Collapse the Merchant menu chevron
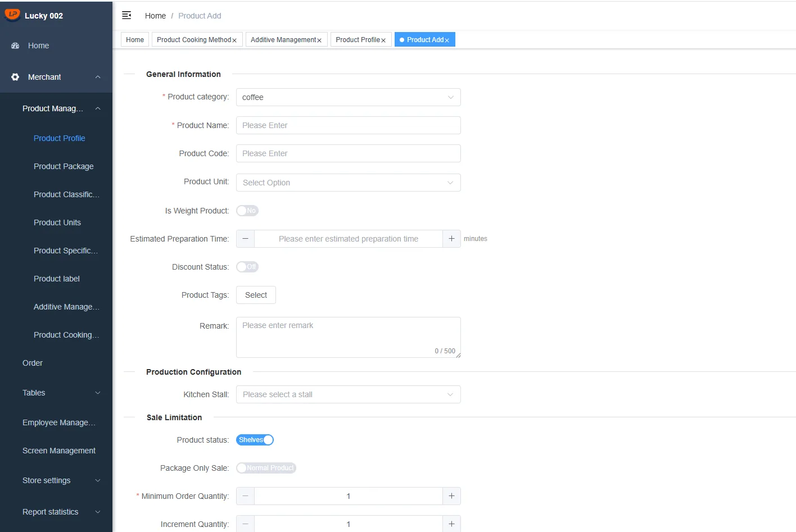Image resolution: width=796 pixels, height=532 pixels. coord(98,77)
